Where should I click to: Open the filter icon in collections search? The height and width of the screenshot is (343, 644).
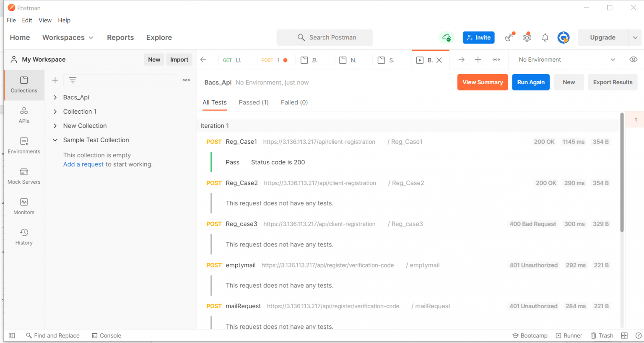(x=72, y=80)
